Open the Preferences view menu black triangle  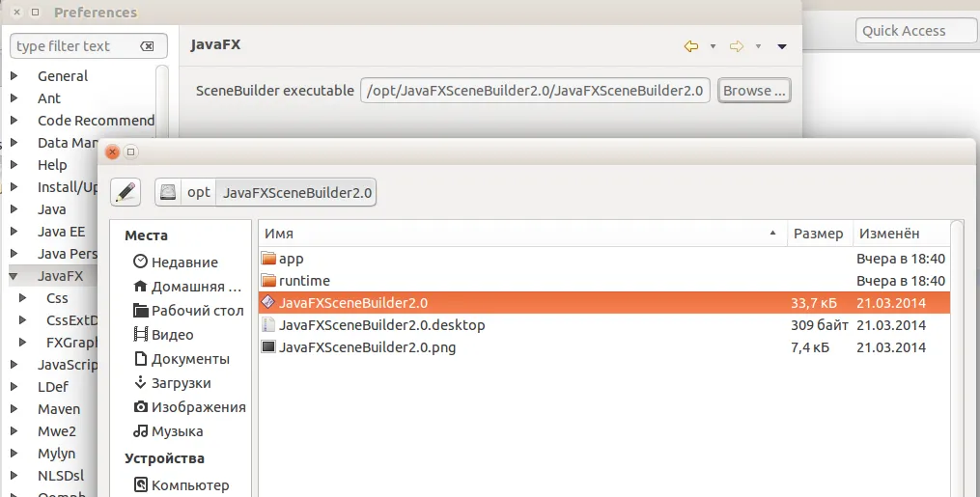click(x=782, y=46)
